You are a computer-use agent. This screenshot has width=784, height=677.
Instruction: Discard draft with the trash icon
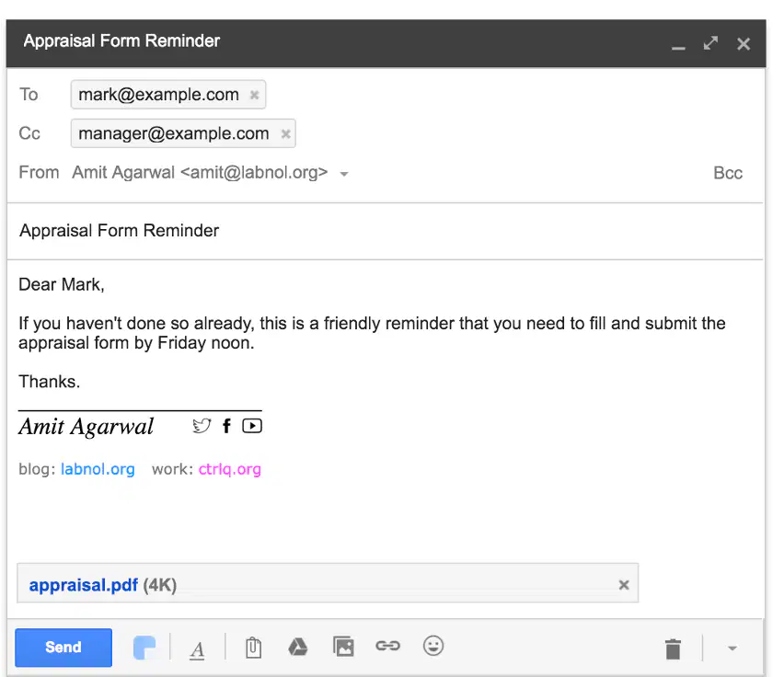(x=673, y=649)
